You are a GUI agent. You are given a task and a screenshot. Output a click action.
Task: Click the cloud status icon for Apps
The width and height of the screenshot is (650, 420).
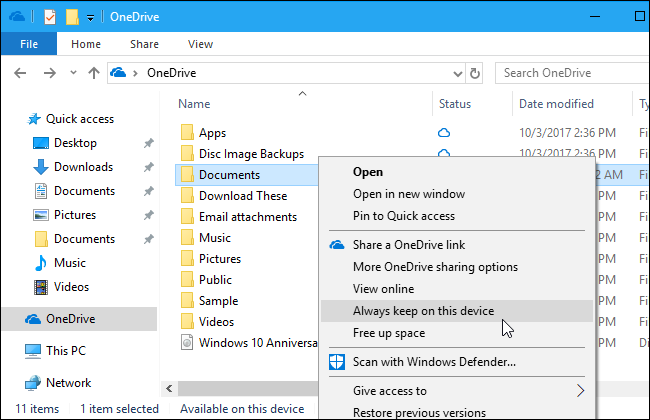point(444,133)
